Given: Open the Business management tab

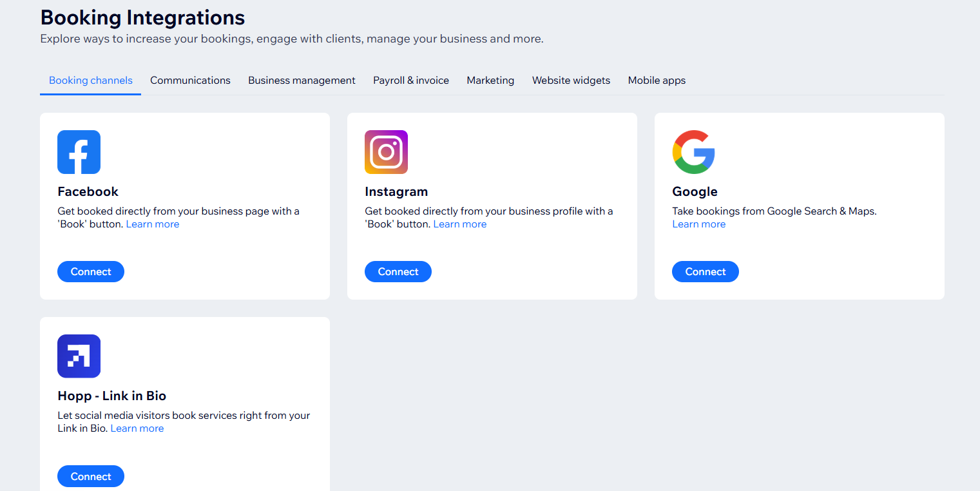Looking at the screenshot, I should (302, 81).
